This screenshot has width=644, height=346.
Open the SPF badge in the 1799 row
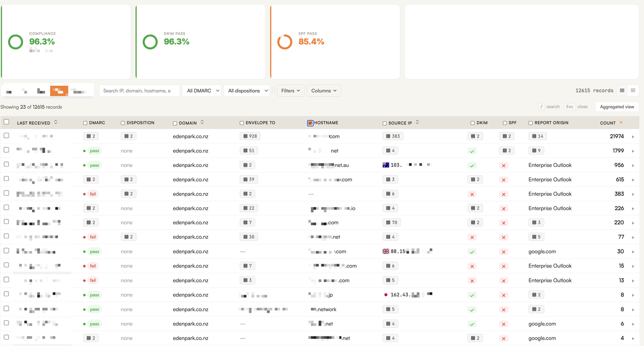point(507,151)
